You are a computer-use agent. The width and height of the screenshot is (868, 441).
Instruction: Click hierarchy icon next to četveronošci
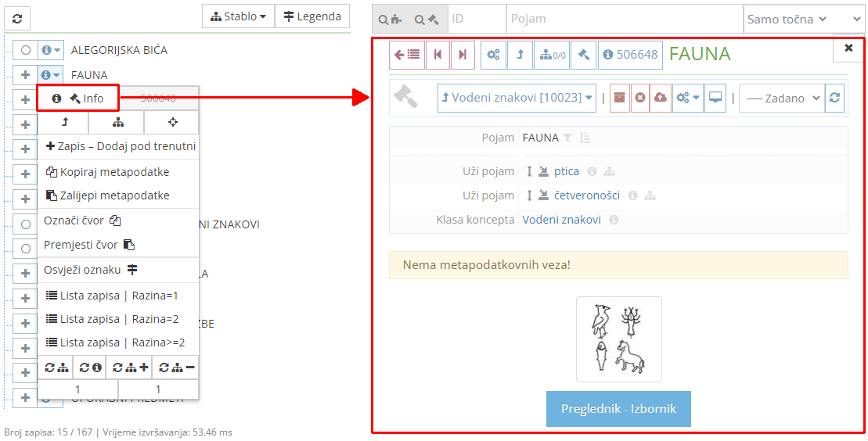pyautogui.click(x=650, y=196)
